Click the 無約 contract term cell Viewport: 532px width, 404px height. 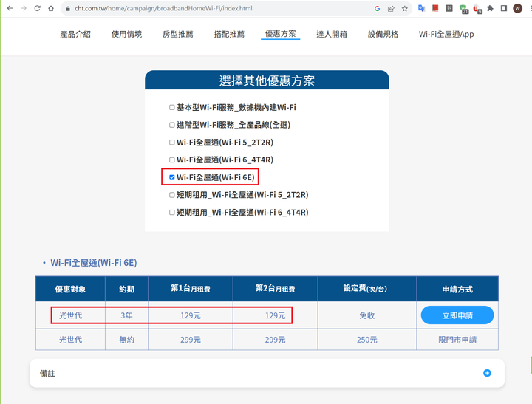pos(126,340)
